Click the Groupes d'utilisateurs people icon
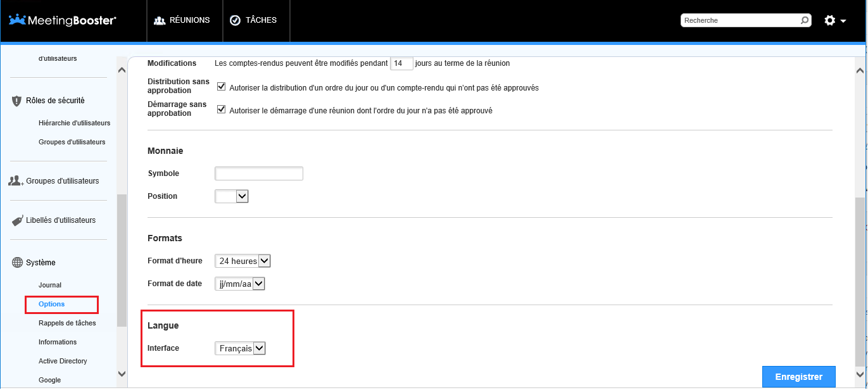The width and height of the screenshot is (868, 390). point(16,181)
